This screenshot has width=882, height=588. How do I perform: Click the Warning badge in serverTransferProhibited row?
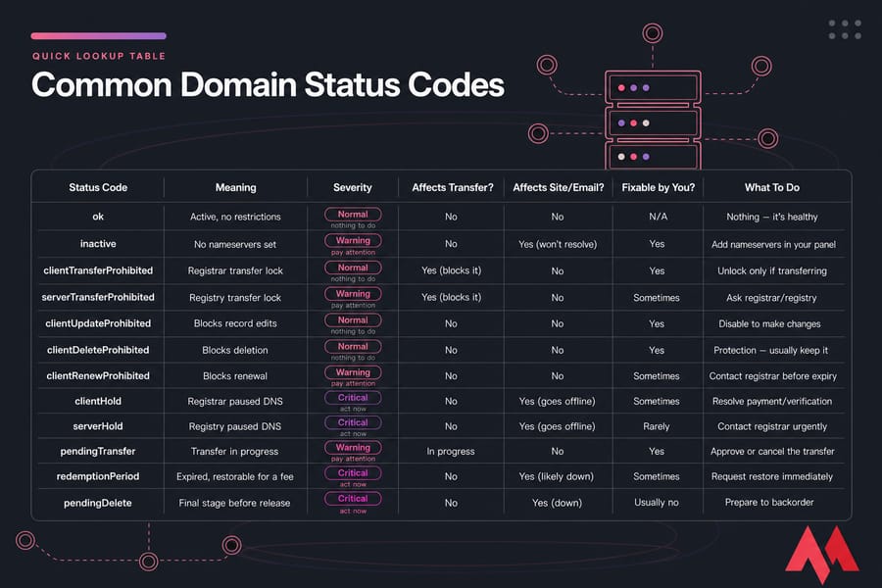pos(353,294)
